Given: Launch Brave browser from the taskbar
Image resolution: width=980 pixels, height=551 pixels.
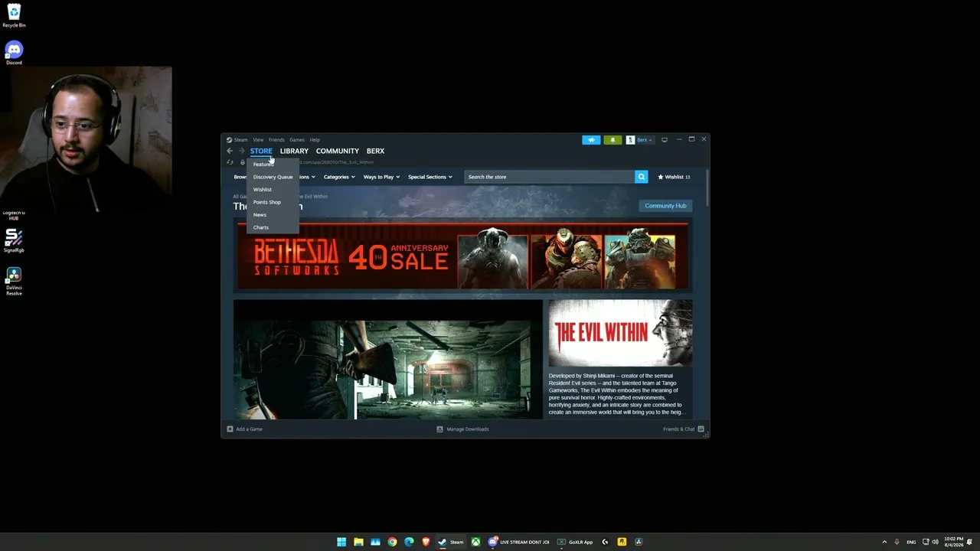Looking at the screenshot, I should point(426,542).
